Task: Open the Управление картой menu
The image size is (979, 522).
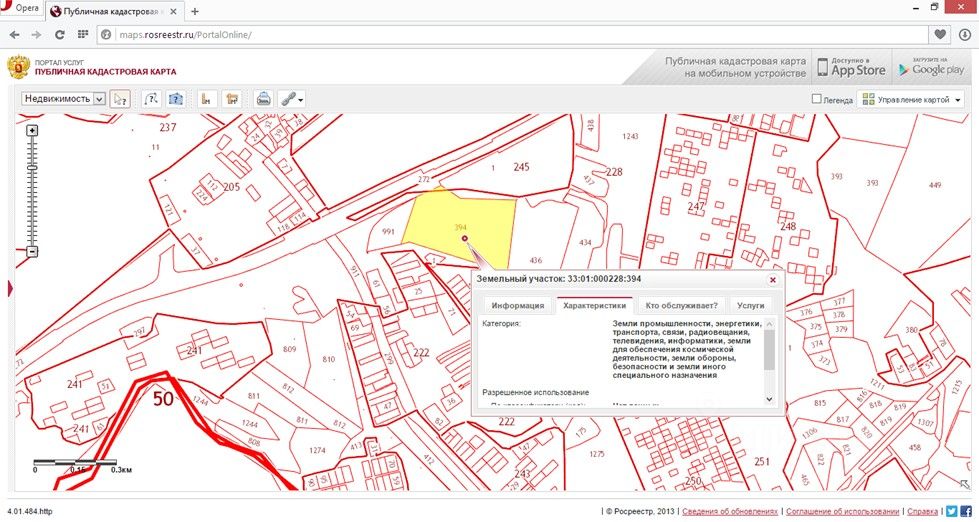Action: pos(910,99)
